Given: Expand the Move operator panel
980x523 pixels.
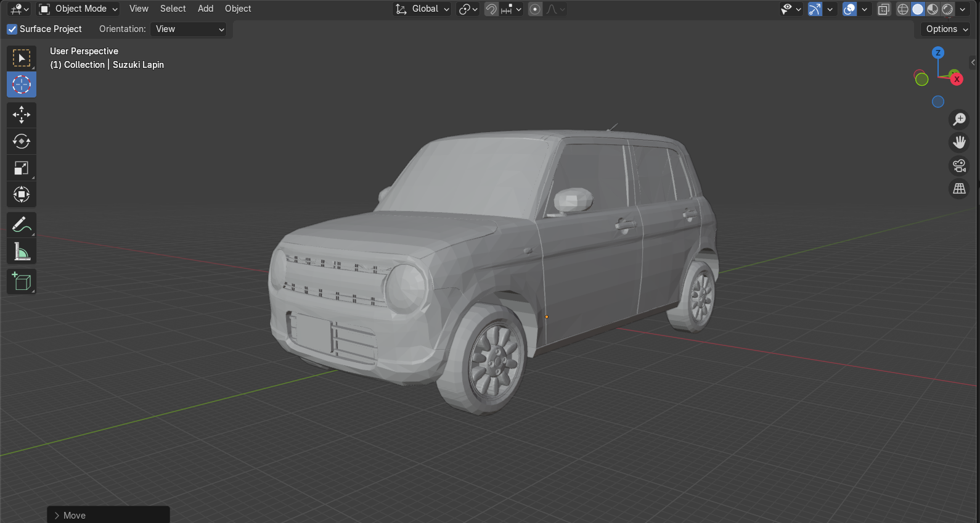Looking at the screenshot, I should point(108,515).
